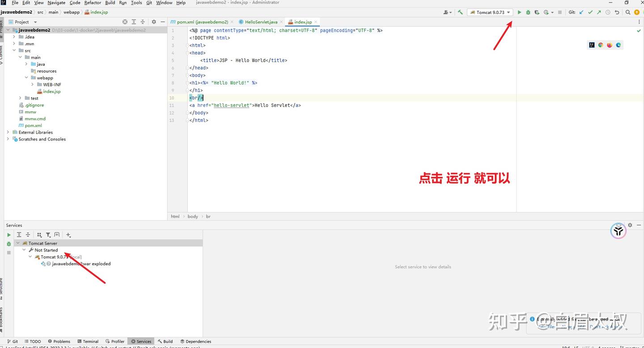Open the Terminal tool window
Image resolution: width=644 pixels, height=348 pixels.
coord(88,341)
